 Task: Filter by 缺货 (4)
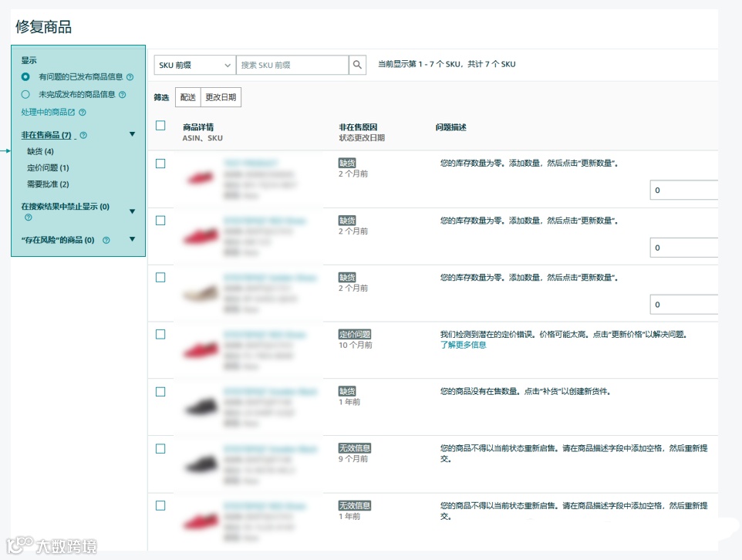click(x=40, y=151)
